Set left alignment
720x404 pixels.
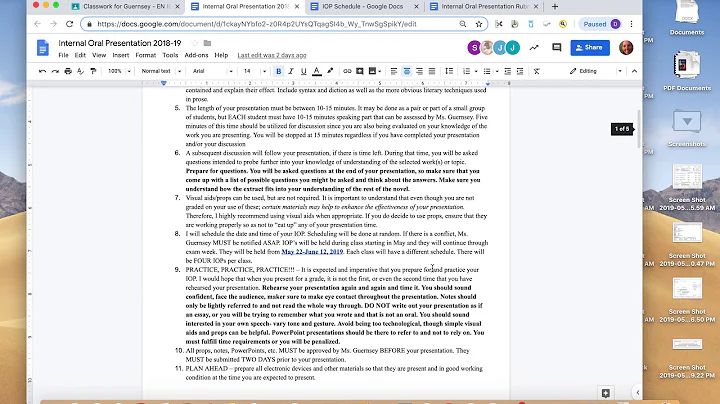click(x=394, y=71)
